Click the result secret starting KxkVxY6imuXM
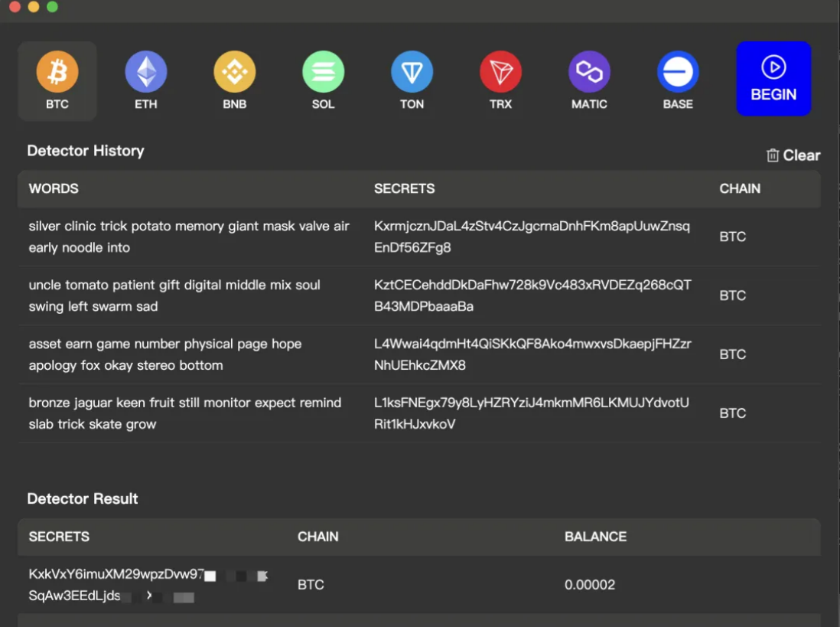840x627 pixels. pos(148,585)
